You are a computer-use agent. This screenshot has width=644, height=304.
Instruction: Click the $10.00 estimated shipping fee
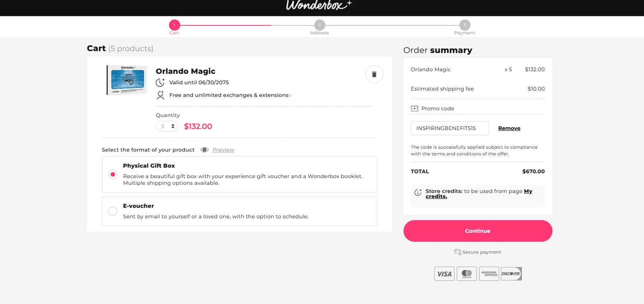(536, 89)
